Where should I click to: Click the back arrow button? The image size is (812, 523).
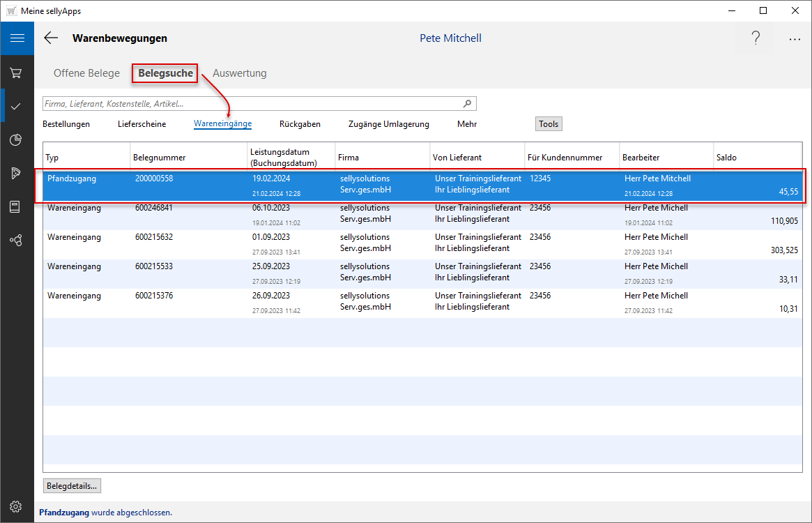[51, 38]
